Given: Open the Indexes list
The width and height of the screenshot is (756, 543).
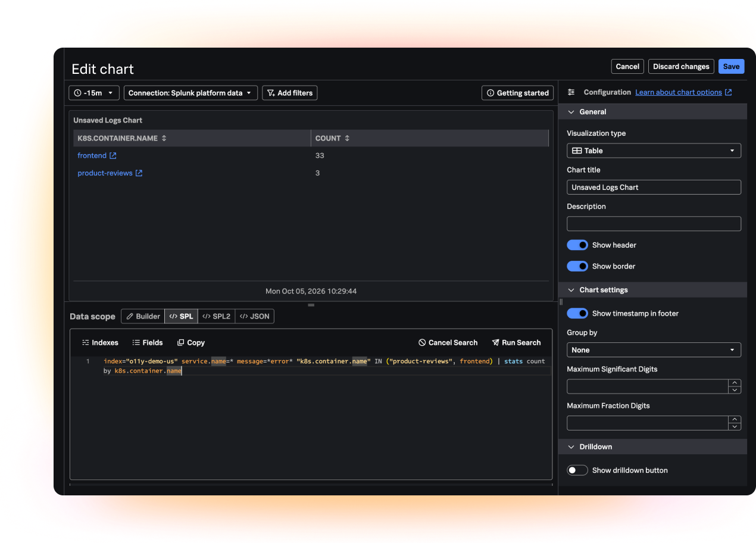Looking at the screenshot, I should tap(100, 342).
